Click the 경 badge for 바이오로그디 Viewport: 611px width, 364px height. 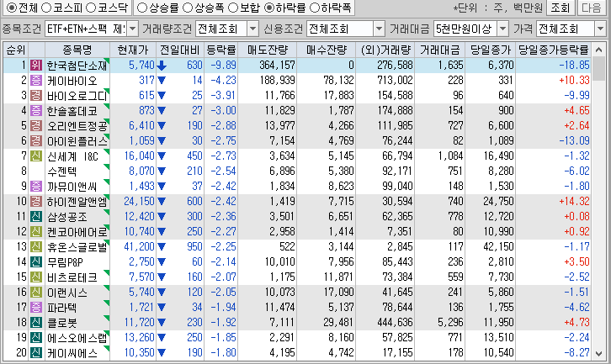pos(36,95)
